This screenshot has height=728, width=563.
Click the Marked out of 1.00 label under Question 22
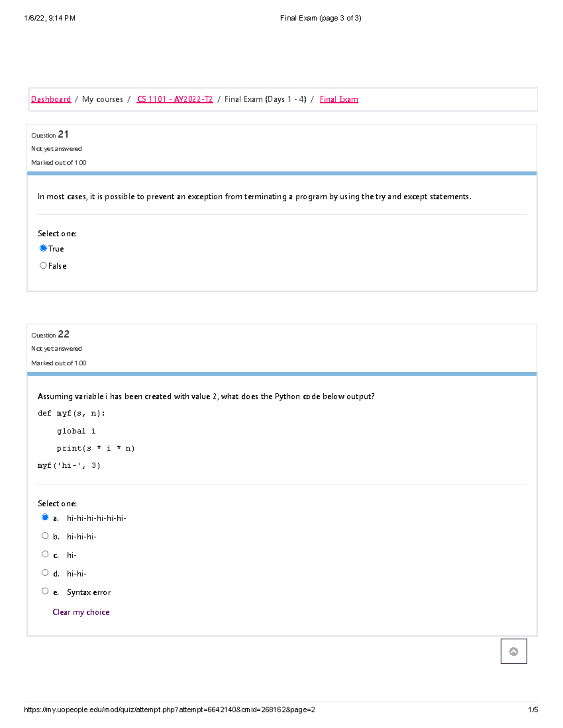[x=58, y=363]
